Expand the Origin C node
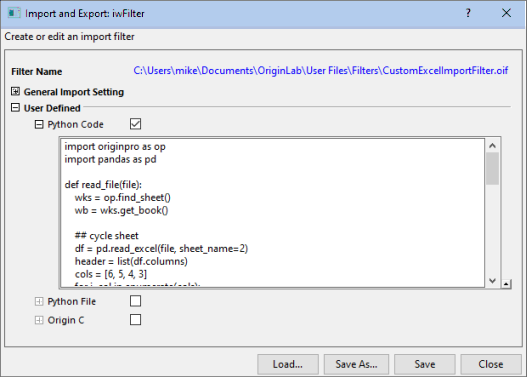Image resolution: width=527 pixels, height=377 pixels. [39, 320]
